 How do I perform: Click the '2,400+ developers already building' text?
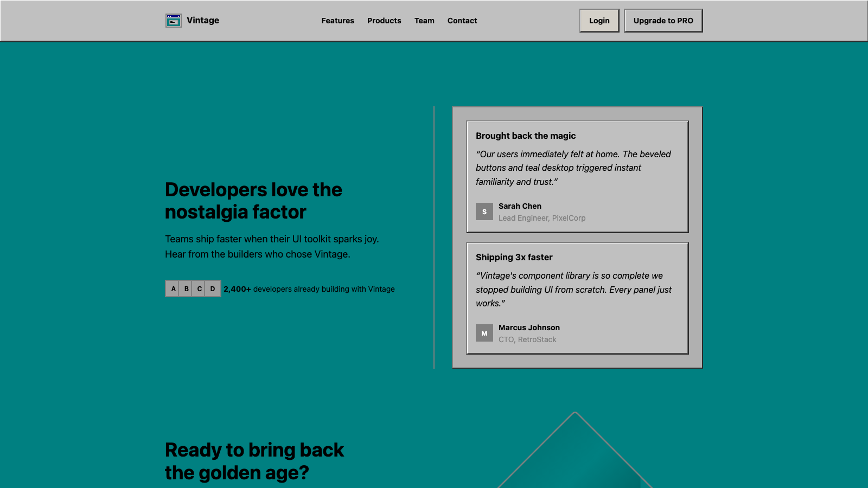coord(309,289)
